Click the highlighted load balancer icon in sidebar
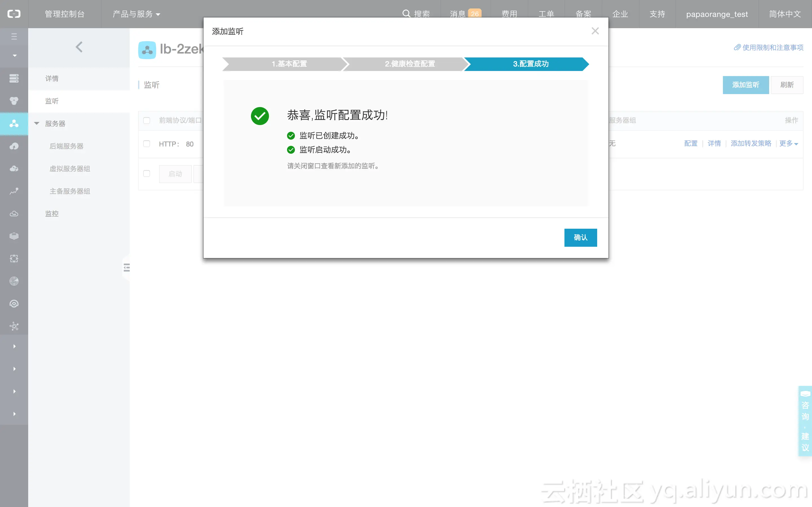 14,123
